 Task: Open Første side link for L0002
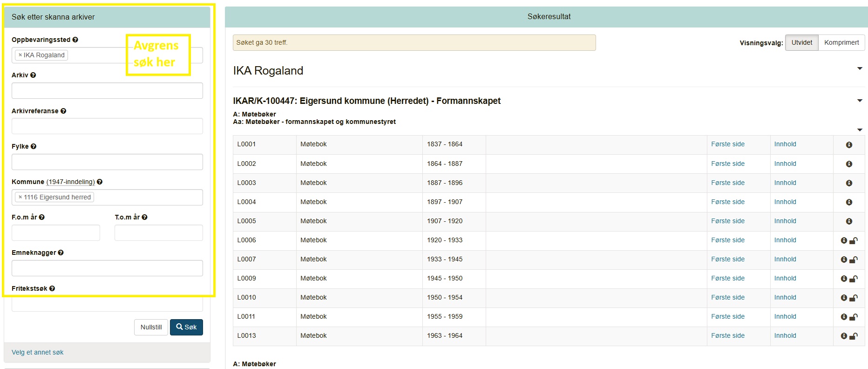coord(727,164)
